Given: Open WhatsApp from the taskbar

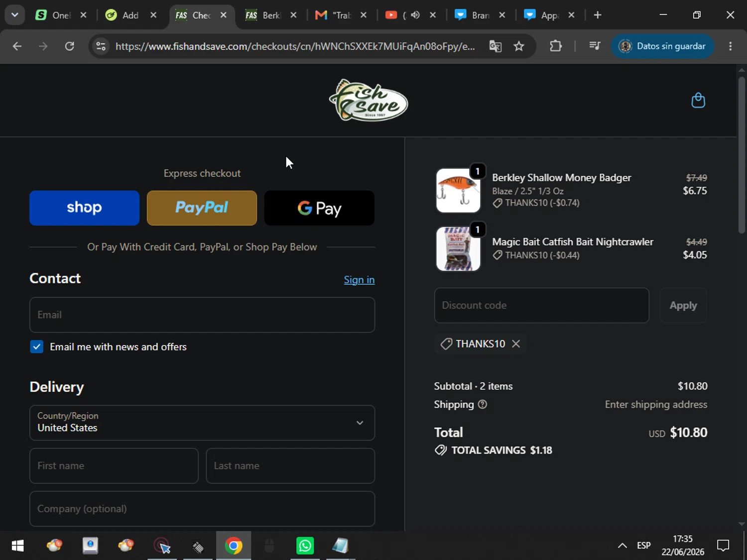Looking at the screenshot, I should point(305,546).
